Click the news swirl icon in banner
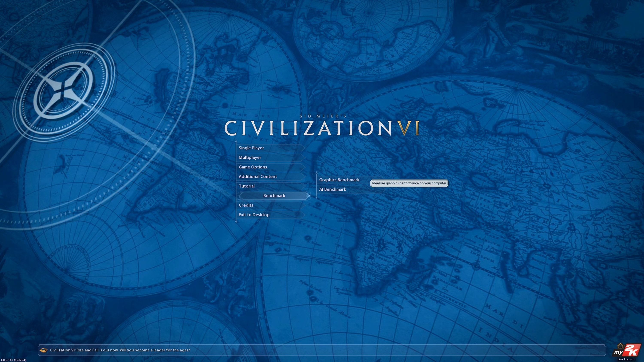Viewport: 644px width, 362px height. [44, 350]
